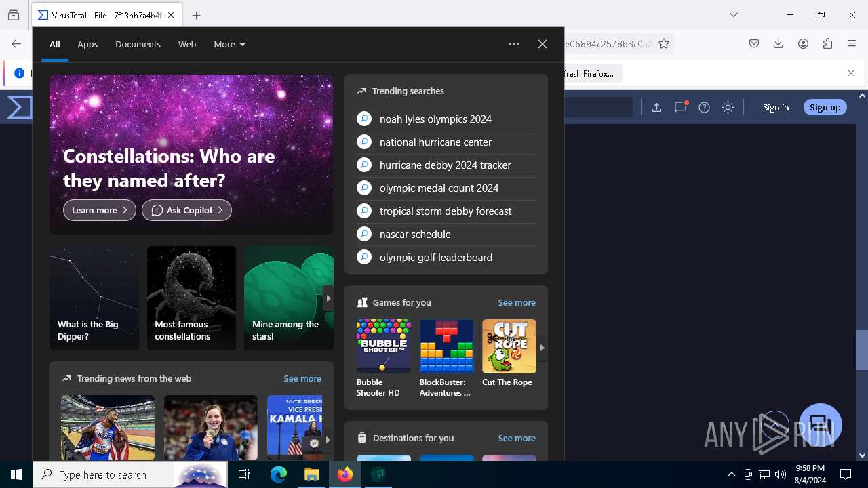Switch to the Apps search tab
Image resolution: width=868 pixels, height=488 pixels.
click(87, 44)
